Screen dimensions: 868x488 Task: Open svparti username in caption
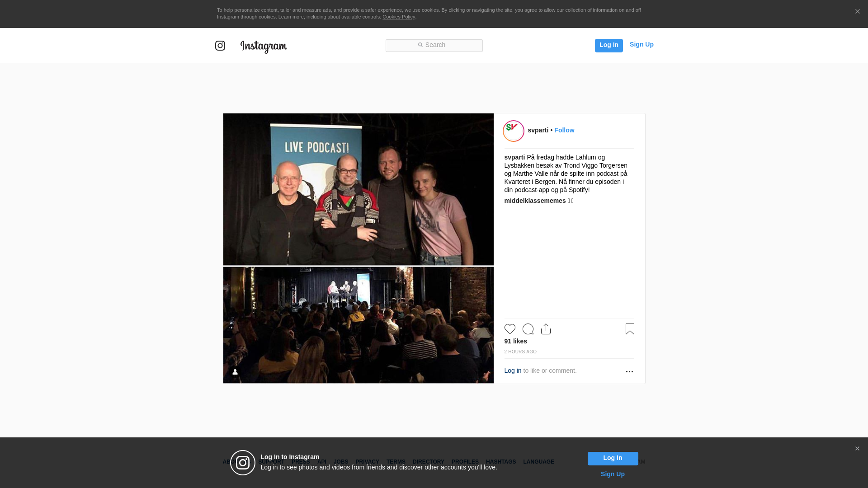click(514, 157)
